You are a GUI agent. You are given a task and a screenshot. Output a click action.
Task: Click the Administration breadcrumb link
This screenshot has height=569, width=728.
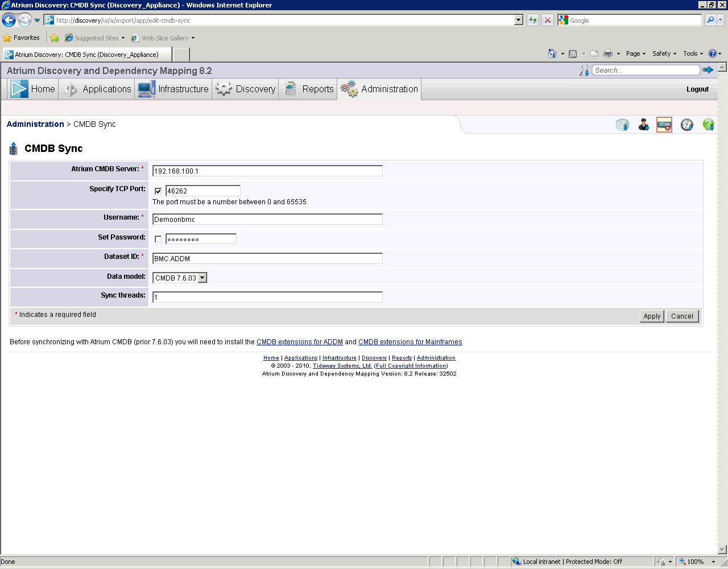(x=35, y=124)
